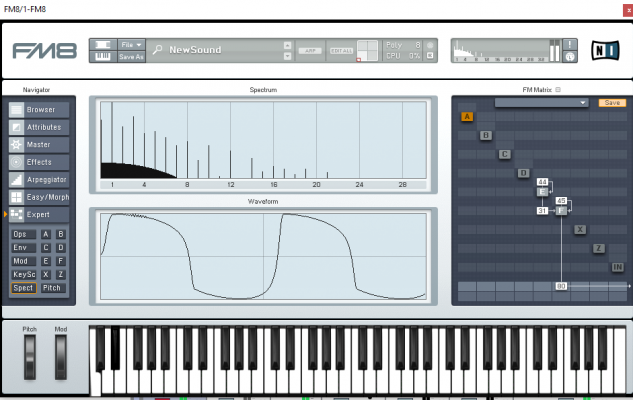Open the Spect expert tab

tap(23, 288)
